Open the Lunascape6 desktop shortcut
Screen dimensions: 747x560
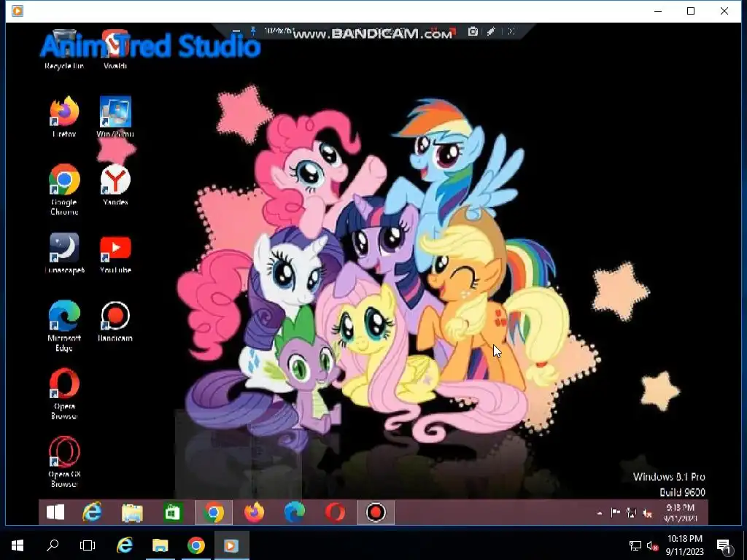click(x=64, y=253)
